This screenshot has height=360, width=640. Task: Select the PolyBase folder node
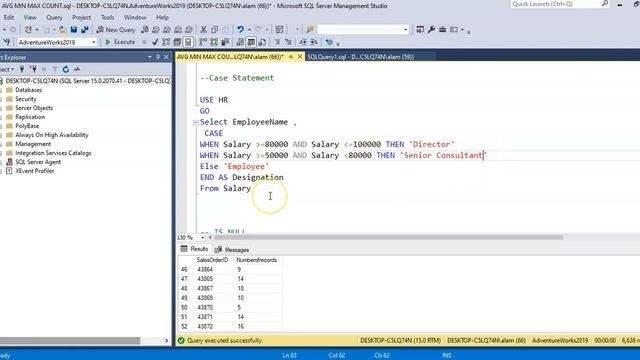(x=27, y=126)
